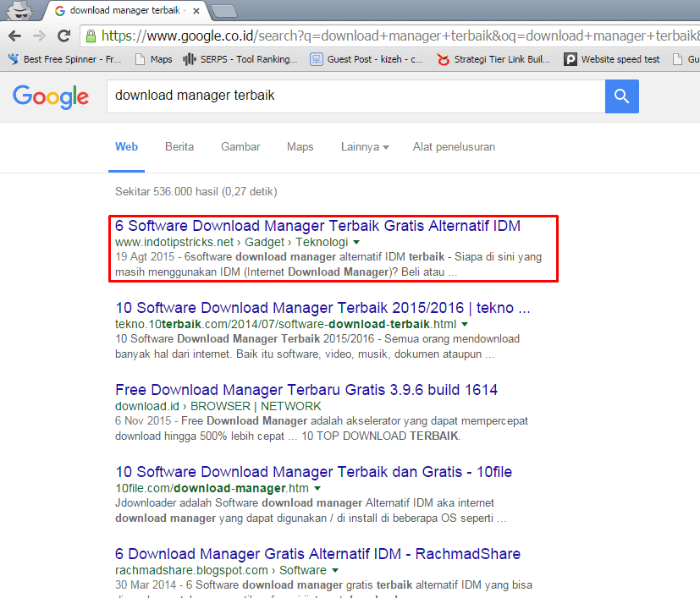Expand the Lainnya dropdown menu

[x=365, y=147]
